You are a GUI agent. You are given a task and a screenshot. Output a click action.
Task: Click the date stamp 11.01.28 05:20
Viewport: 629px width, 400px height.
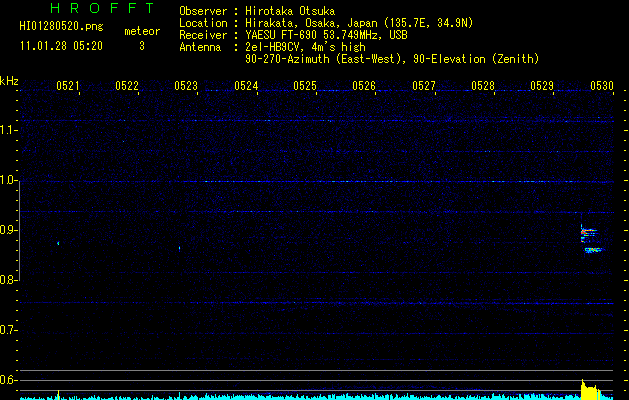click(x=61, y=46)
